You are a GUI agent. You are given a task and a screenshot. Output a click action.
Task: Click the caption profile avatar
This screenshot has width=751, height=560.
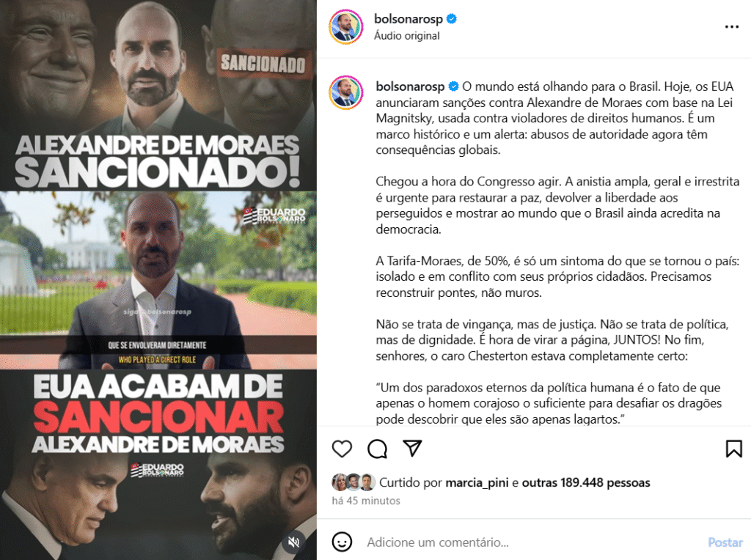tap(346, 92)
